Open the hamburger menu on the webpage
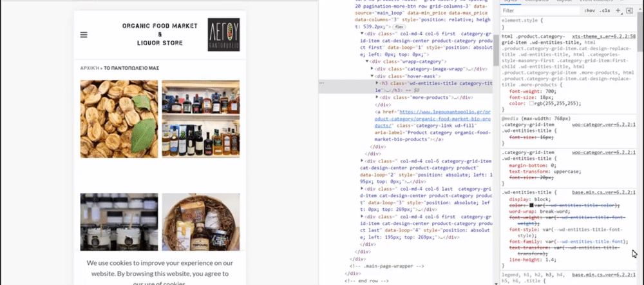Viewport: 644px width, 285px height. coord(84,35)
